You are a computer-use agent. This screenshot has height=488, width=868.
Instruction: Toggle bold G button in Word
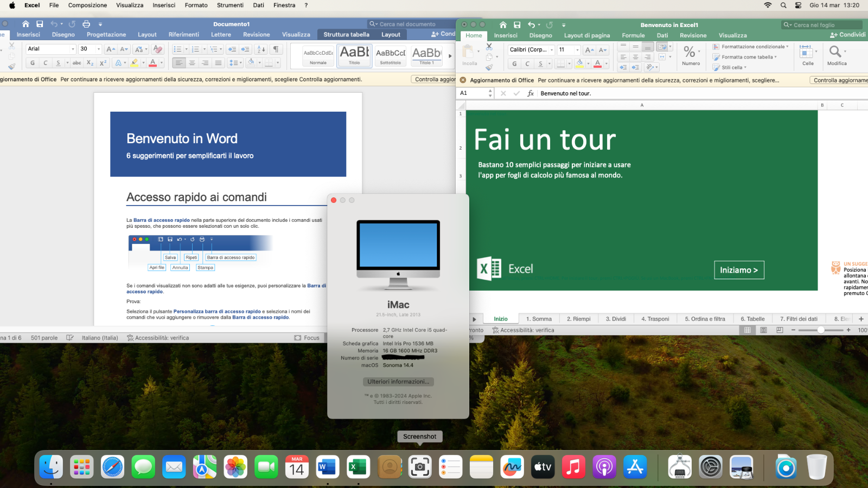(x=33, y=63)
